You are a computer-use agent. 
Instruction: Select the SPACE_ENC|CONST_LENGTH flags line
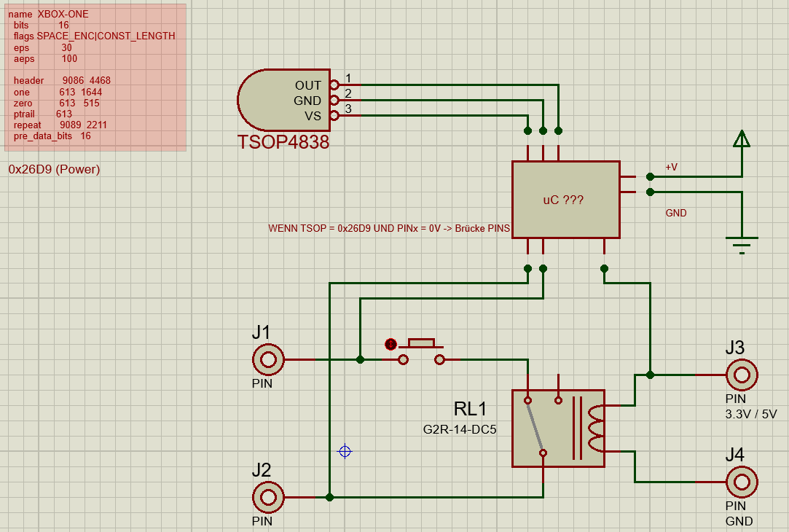94,36
